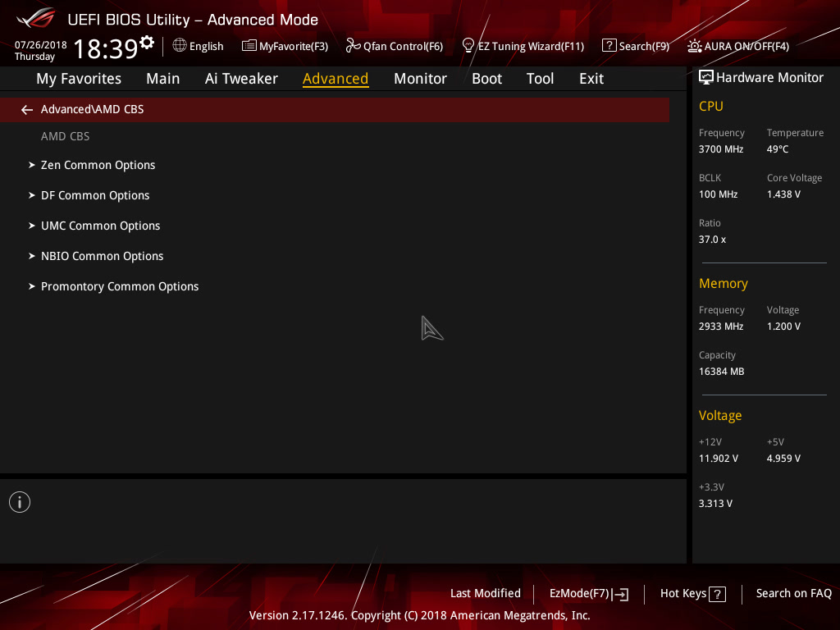The image size is (840, 630).
Task: Click +12V reading 11.902 V
Action: (719, 459)
